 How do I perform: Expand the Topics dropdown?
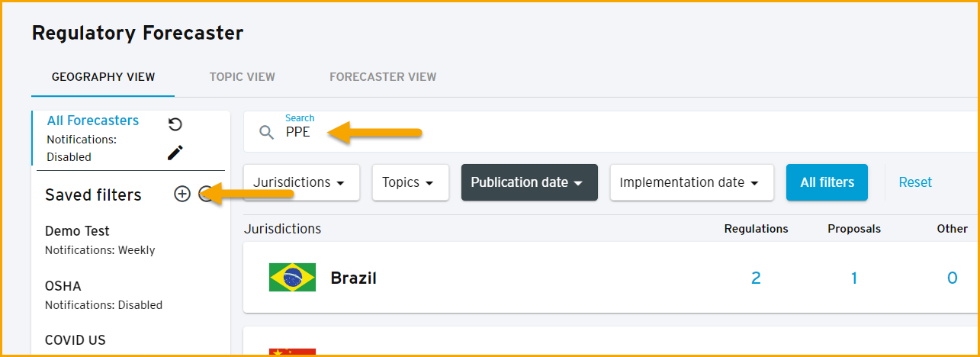click(410, 182)
